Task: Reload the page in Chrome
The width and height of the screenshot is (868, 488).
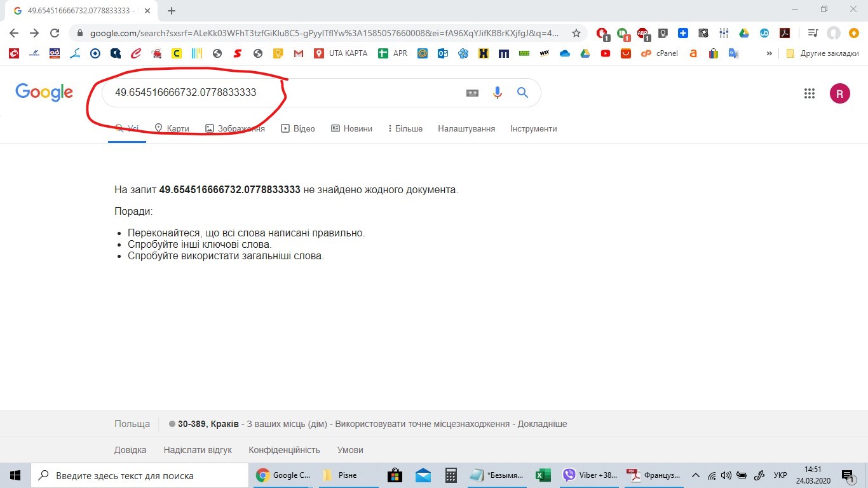Action: coord(55,33)
